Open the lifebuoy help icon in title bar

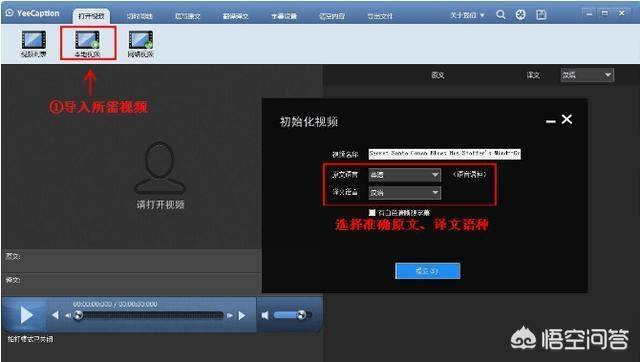point(521,15)
